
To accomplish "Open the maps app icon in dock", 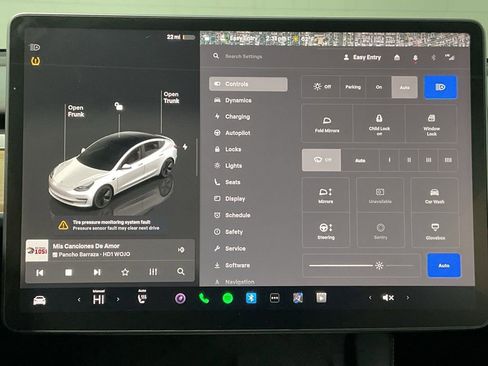I will tap(298, 298).
